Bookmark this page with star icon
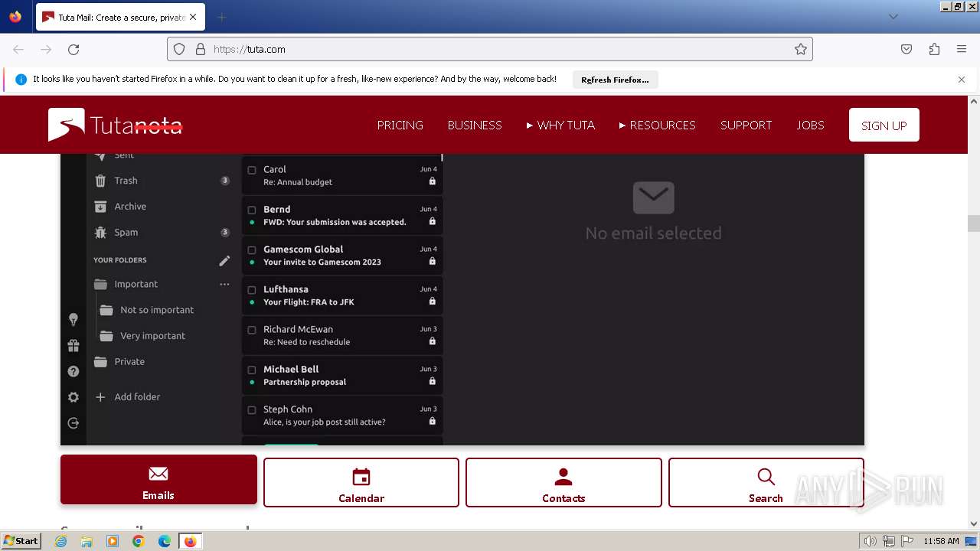Image resolution: width=980 pixels, height=551 pixels. [x=801, y=49]
